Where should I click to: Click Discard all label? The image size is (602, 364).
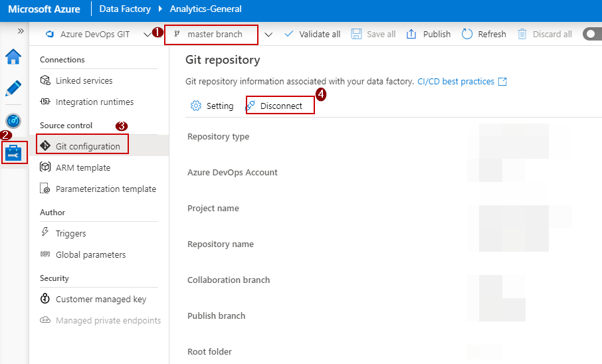coord(552,34)
